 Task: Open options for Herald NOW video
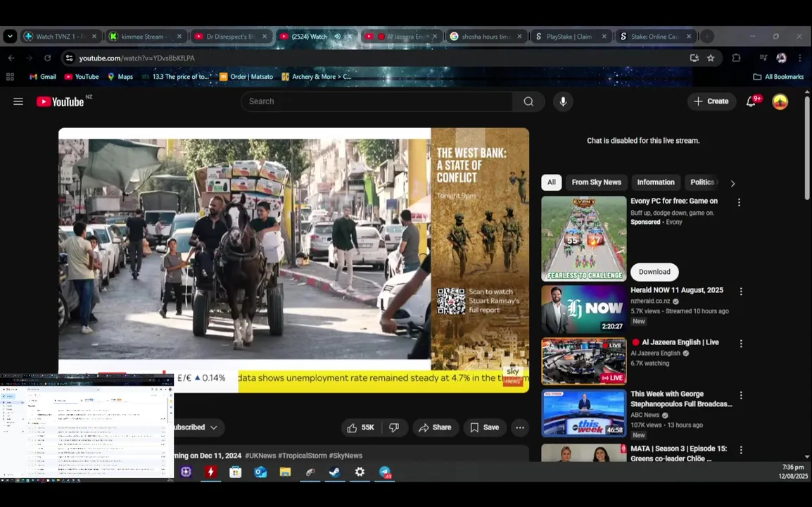741,292
